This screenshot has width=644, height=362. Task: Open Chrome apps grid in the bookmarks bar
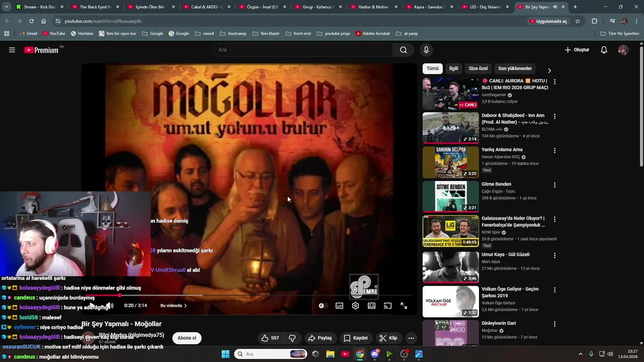point(7,33)
